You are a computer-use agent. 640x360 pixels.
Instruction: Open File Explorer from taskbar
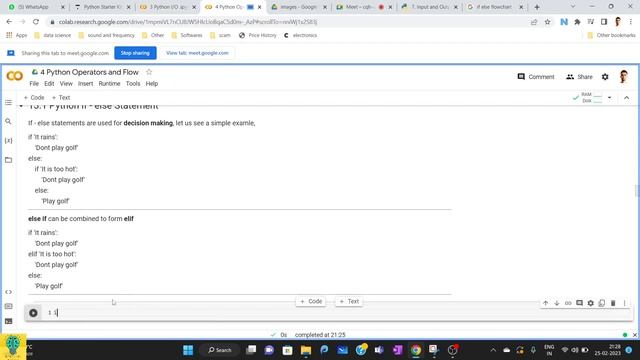point(306,350)
